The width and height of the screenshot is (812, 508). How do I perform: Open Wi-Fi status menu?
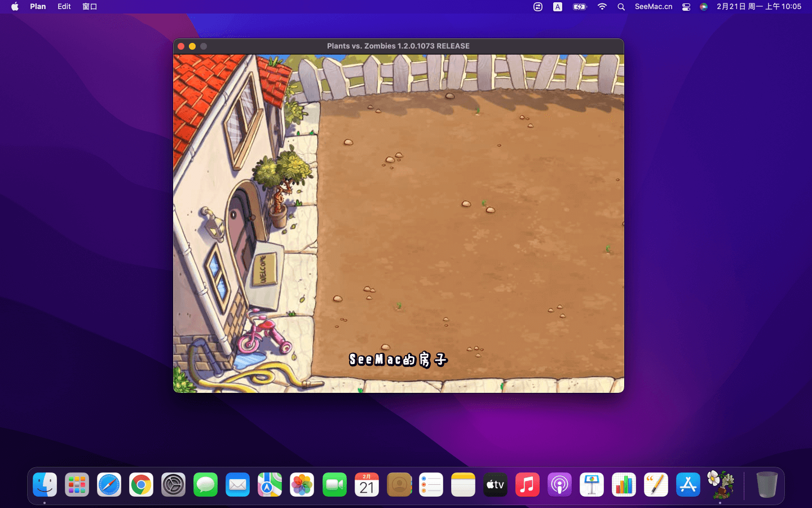click(x=602, y=7)
